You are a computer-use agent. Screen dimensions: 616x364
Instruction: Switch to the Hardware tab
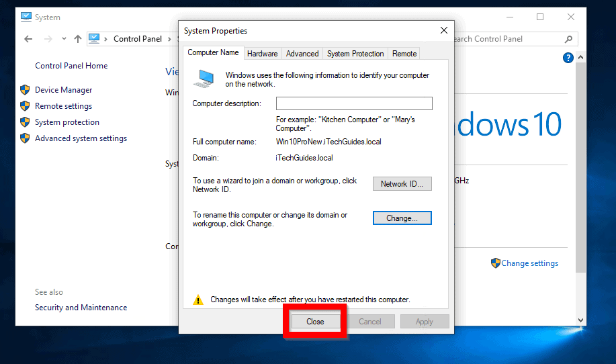coord(262,54)
